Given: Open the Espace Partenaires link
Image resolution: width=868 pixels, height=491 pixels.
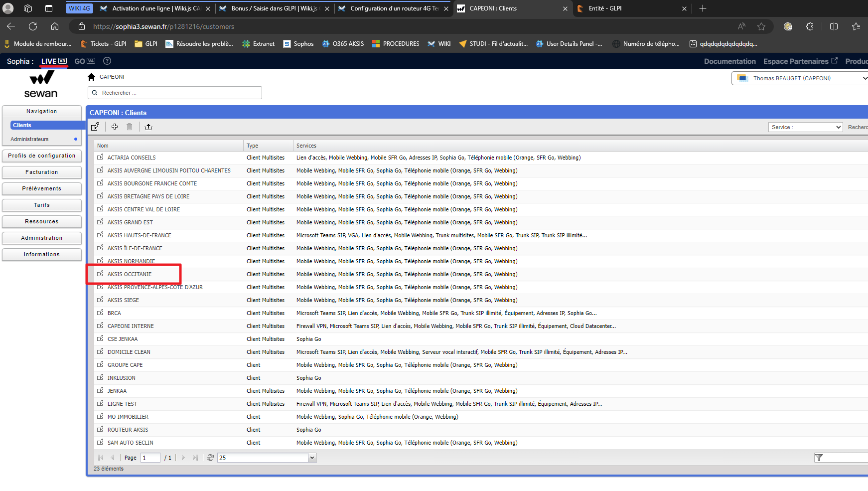Looking at the screenshot, I should tap(800, 61).
